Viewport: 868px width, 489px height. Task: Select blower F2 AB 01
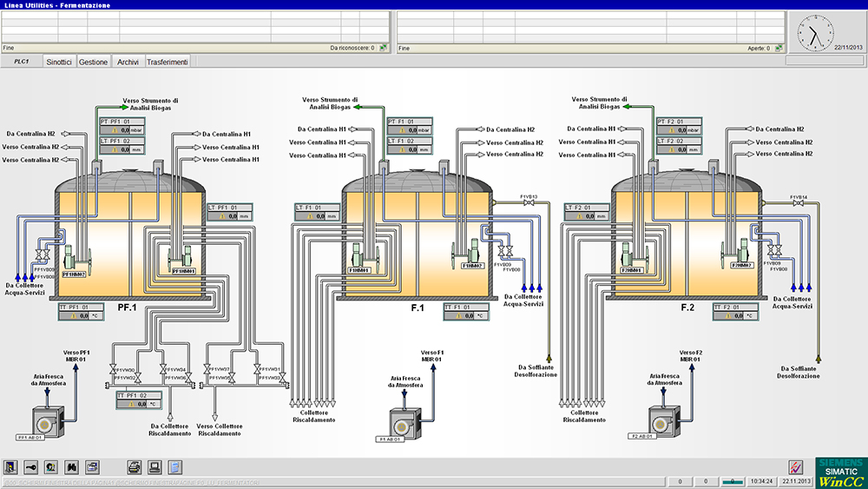[x=664, y=421]
